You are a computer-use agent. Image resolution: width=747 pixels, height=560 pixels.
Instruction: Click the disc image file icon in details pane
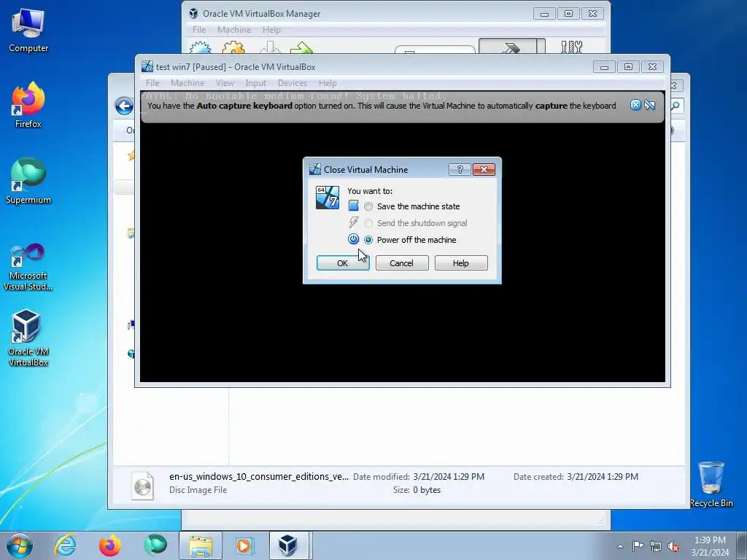pyautogui.click(x=142, y=485)
